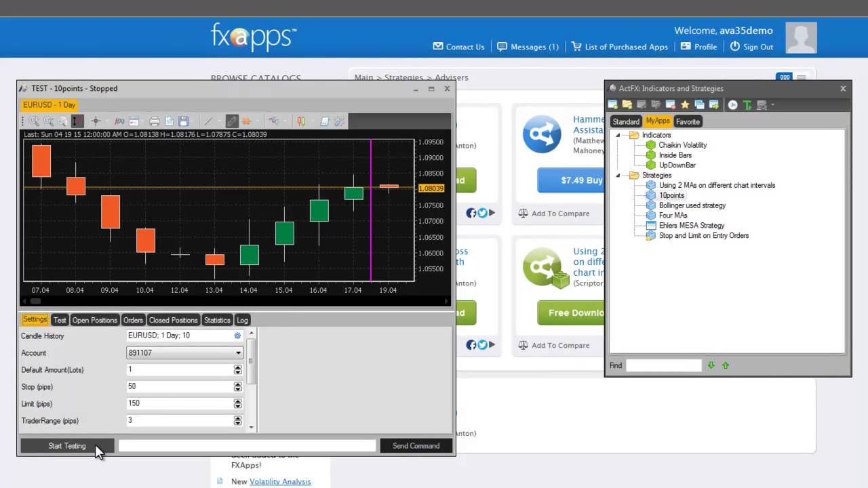Click the gear icon beside Candle History value

[237, 335]
